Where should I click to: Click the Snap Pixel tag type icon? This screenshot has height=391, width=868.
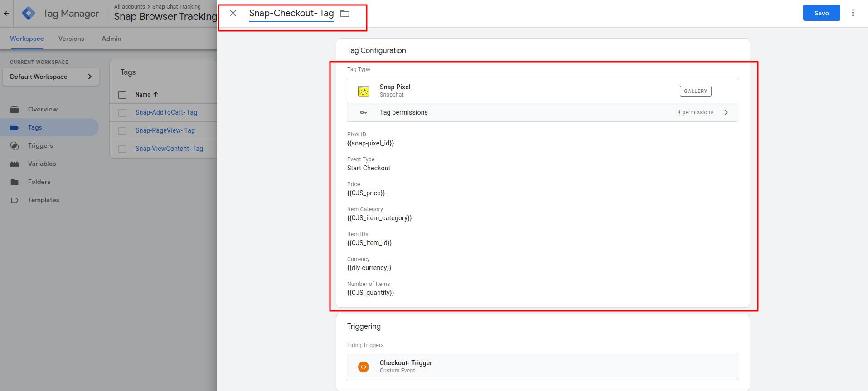click(364, 91)
